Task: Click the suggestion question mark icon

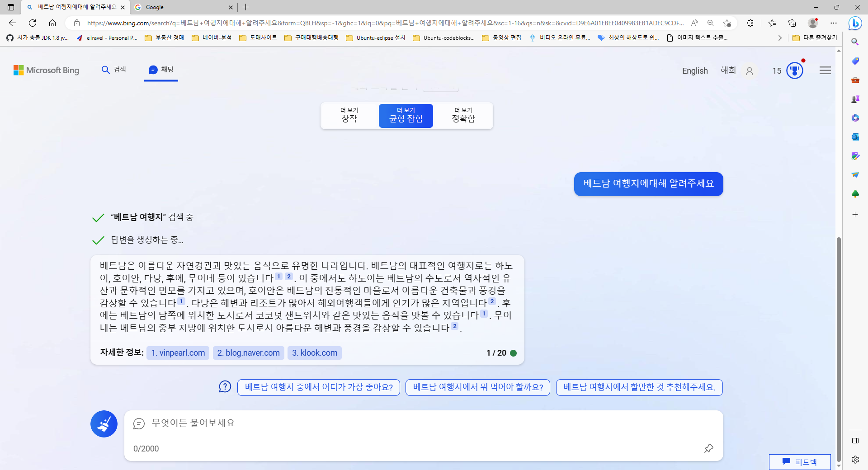Action: [225, 387]
